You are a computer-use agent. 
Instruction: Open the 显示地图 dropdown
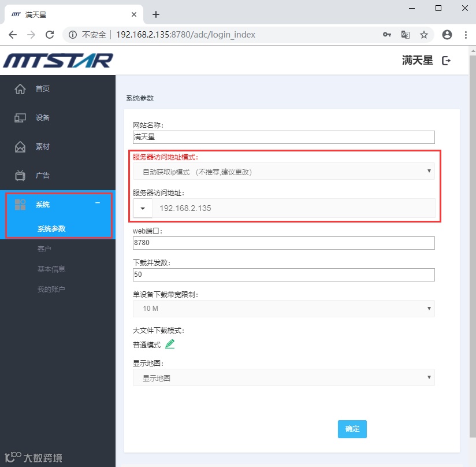click(284, 377)
